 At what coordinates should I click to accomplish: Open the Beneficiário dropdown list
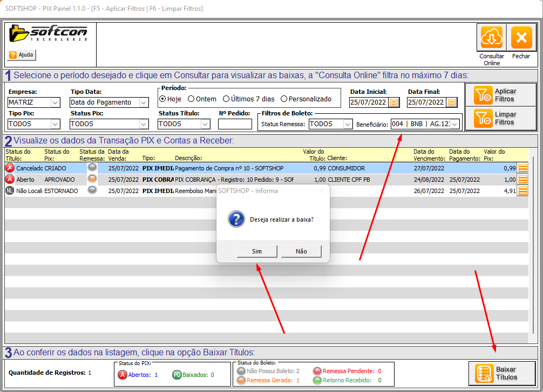tap(454, 124)
